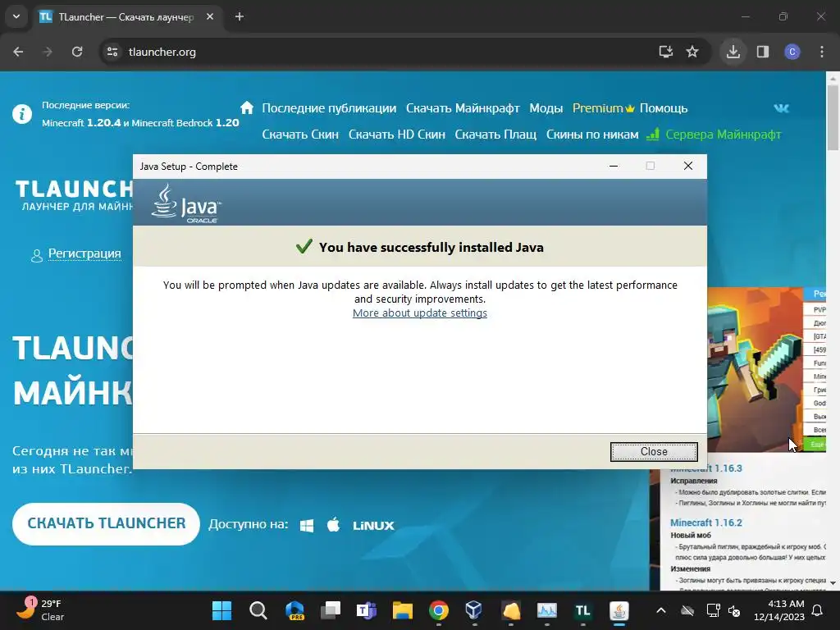The width and height of the screenshot is (840, 630).
Task: Open 'Сервера Майнкрафт' link
Action: coord(724,135)
